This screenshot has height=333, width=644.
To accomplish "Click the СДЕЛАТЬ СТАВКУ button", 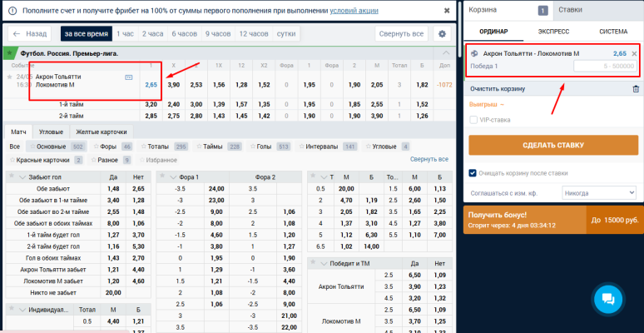I will [x=553, y=145].
